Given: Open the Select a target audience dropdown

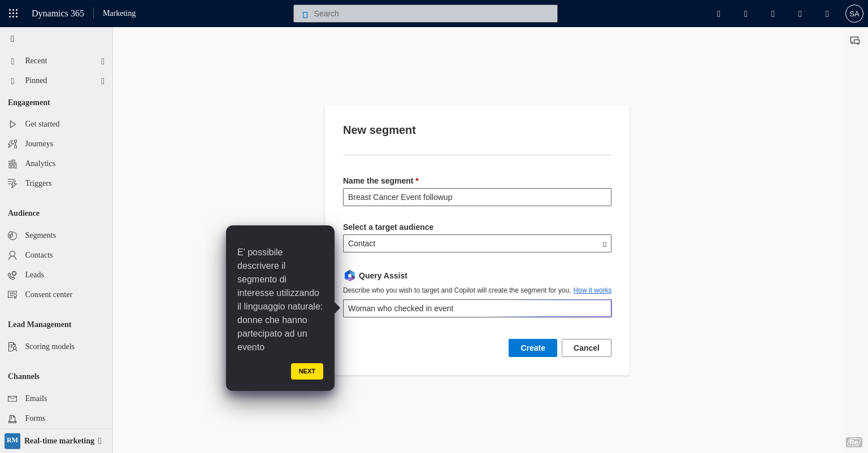Looking at the screenshot, I should [x=477, y=243].
